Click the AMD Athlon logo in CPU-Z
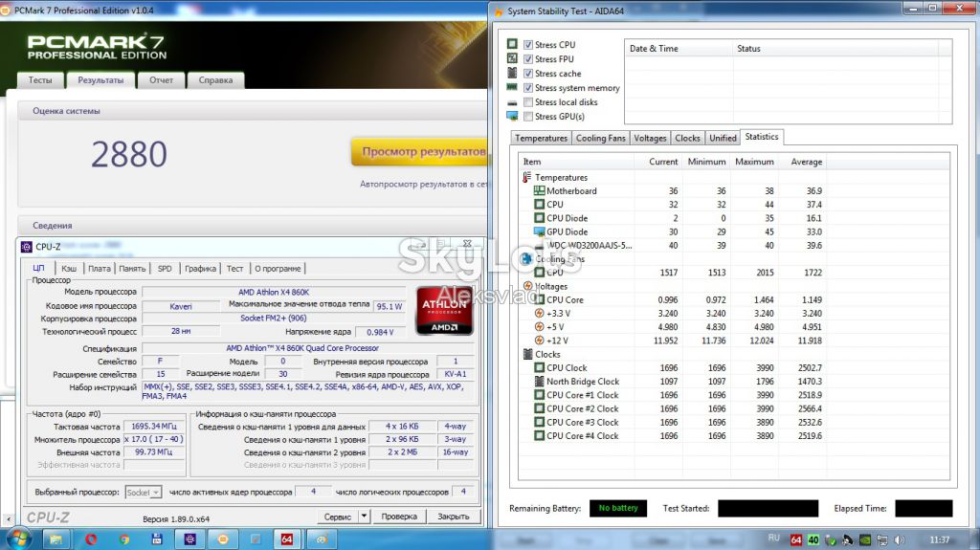This screenshot has height=550, width=980. tap(444, 310)
